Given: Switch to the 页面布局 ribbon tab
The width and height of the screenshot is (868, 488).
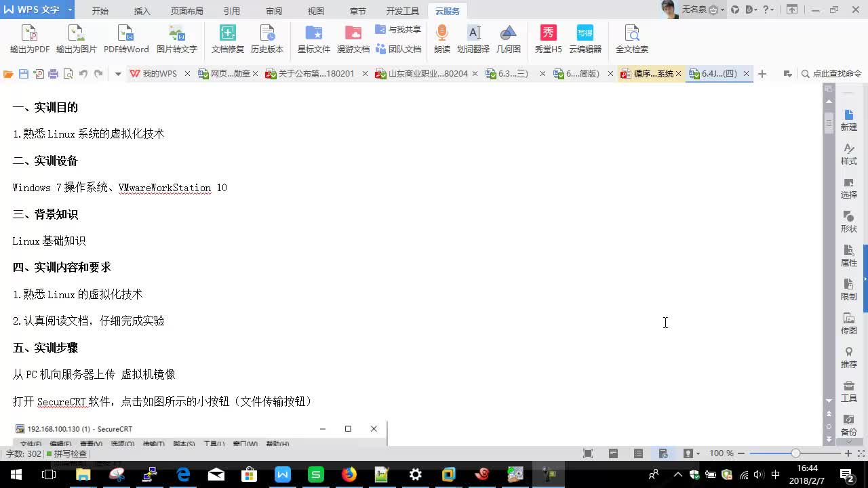Looking at the screenshot, I should click(x=187, y=12).
